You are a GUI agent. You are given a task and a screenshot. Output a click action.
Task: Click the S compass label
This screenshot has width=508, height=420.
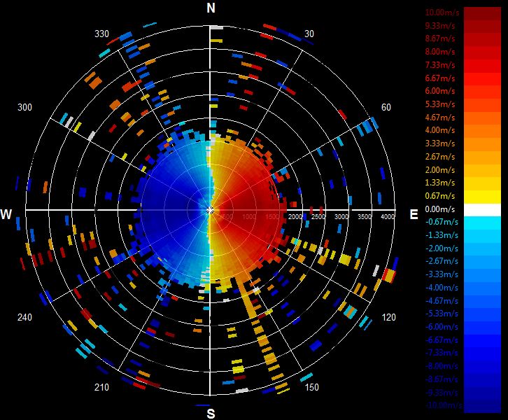point(211,414)
